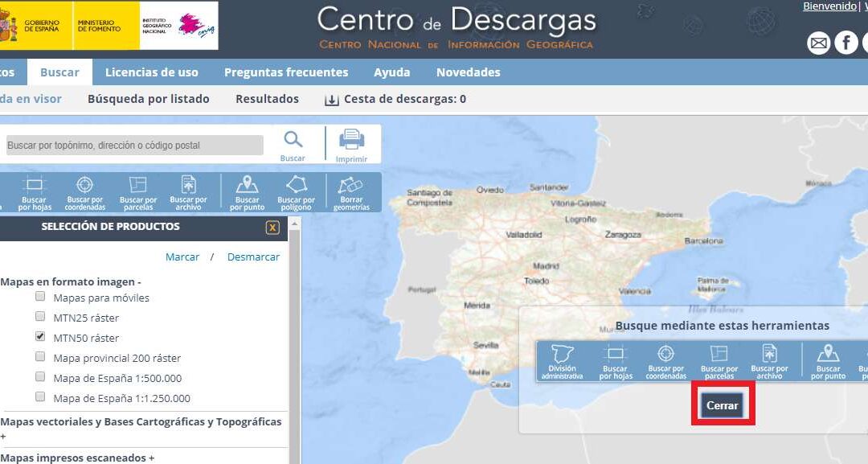Click Buscar por punto in the popup toolbar
Screen dimensions: 868x464
click(x=828, y=362)
